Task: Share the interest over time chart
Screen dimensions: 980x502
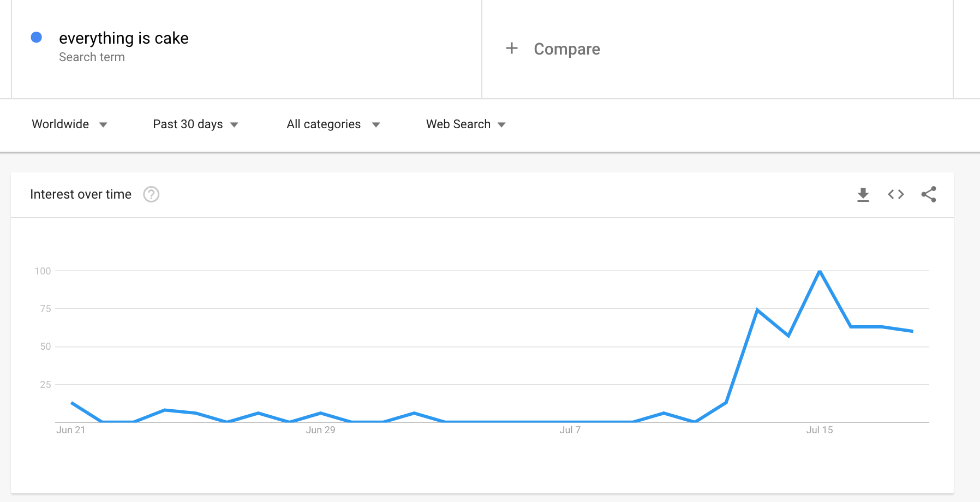Action: 929,194
